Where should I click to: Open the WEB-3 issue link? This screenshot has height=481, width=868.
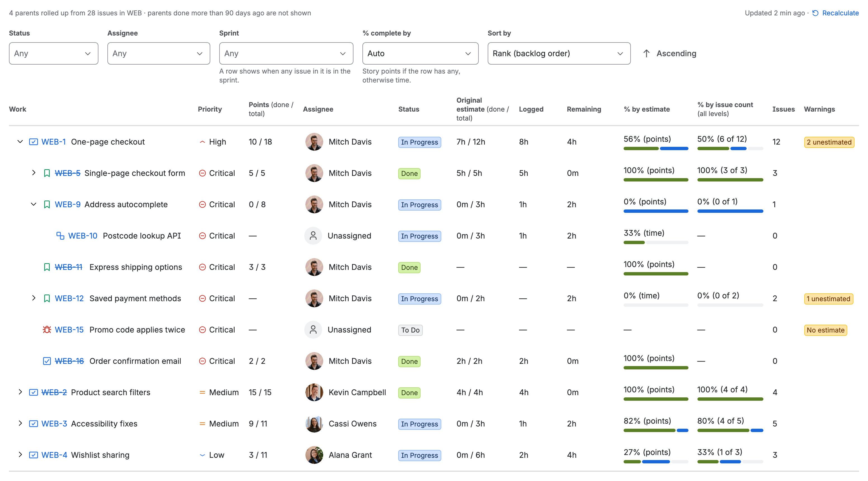(54, 424)
